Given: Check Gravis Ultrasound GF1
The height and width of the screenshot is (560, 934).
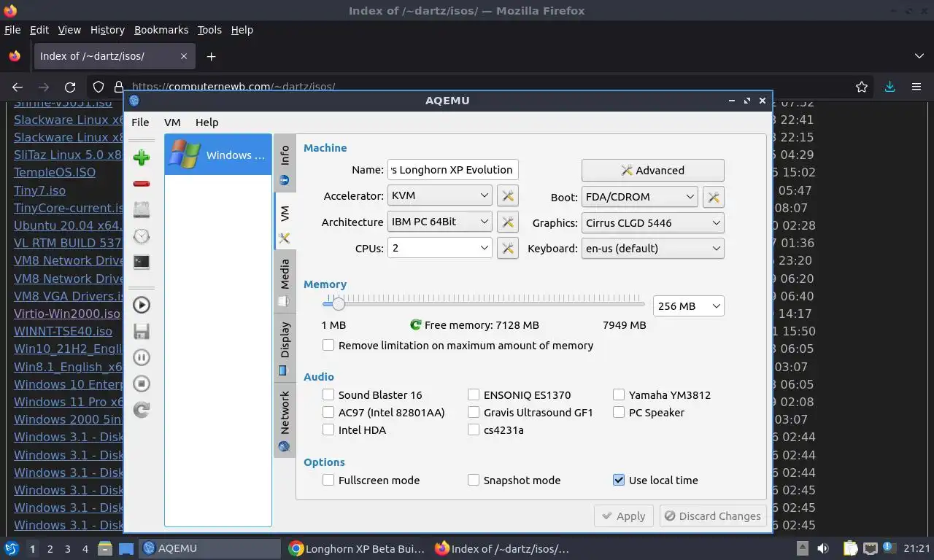Looking at the screenshot, I should tap(474, 412).
